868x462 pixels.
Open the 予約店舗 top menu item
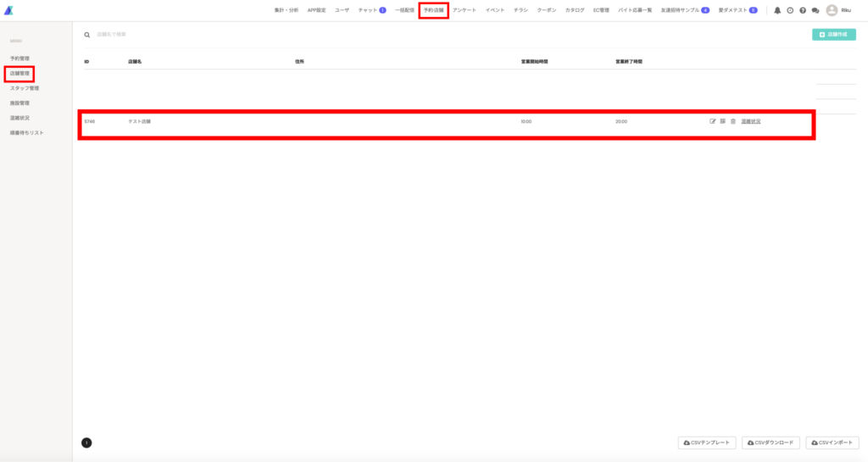click(433, 10)
